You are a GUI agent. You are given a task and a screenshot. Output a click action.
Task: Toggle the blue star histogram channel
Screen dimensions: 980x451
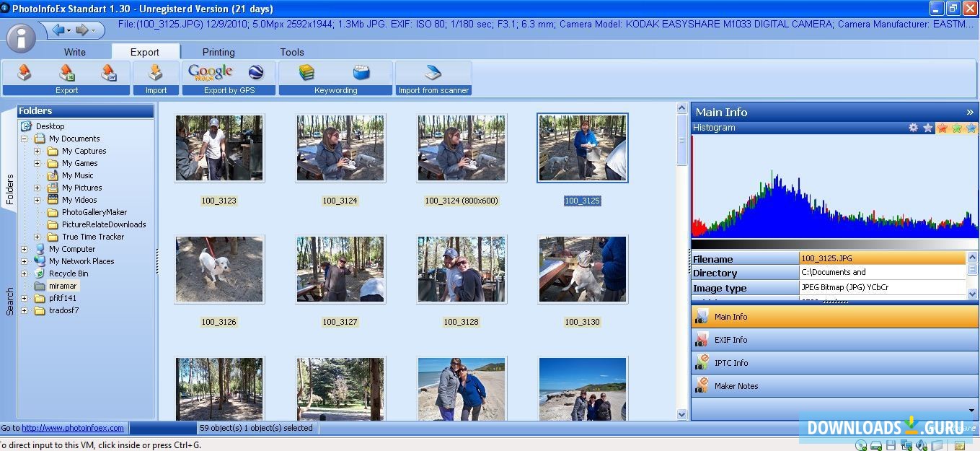[x=971, y=128]
